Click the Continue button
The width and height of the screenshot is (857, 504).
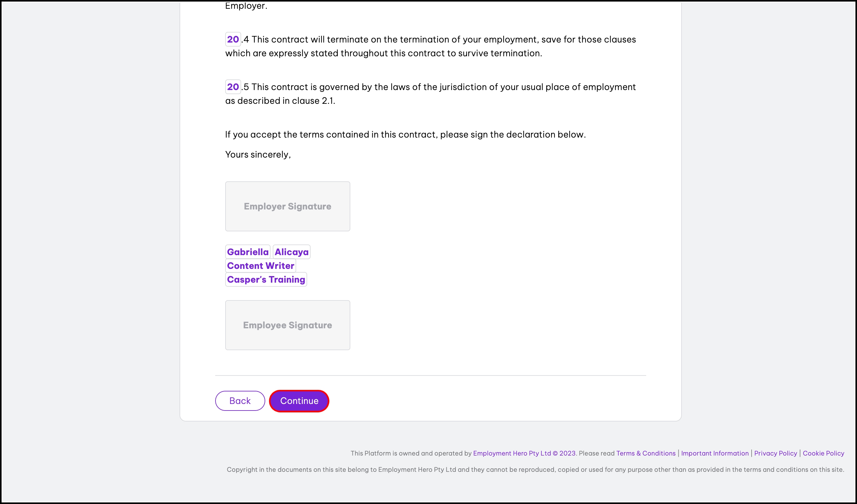pyautogui.click(x=299, y=401)
